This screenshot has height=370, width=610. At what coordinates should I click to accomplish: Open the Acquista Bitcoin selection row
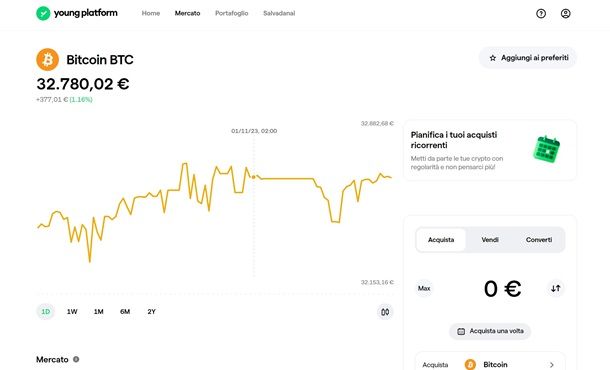[490, 363]
